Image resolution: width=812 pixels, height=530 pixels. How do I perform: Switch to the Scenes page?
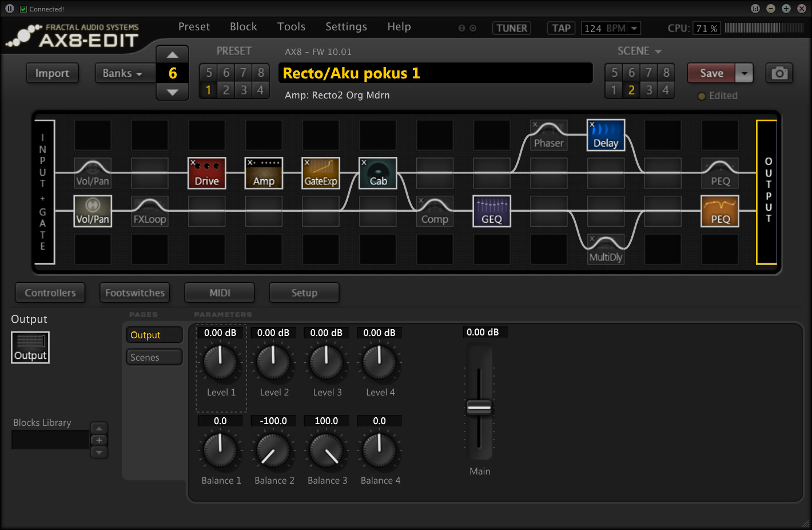click(154, 357)
